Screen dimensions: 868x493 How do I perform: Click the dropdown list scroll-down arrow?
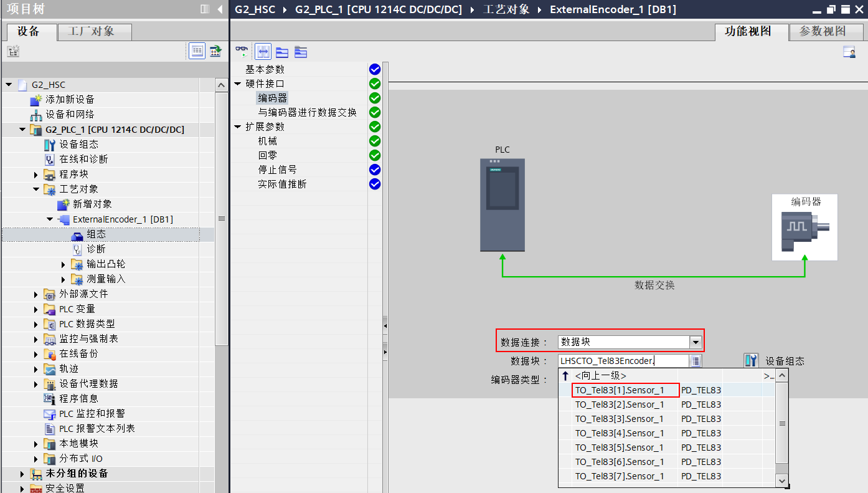[x=781, y=480]
